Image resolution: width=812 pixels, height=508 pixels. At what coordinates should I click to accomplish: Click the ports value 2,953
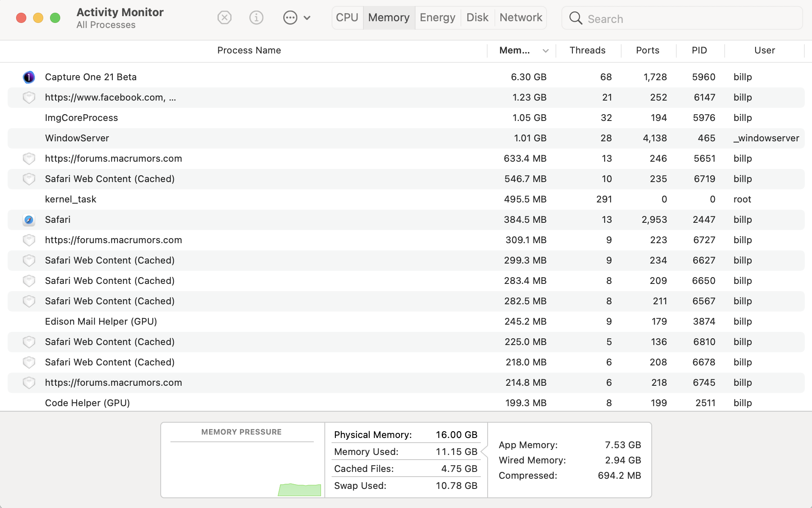pyautogui.click(x=654, y=220)
